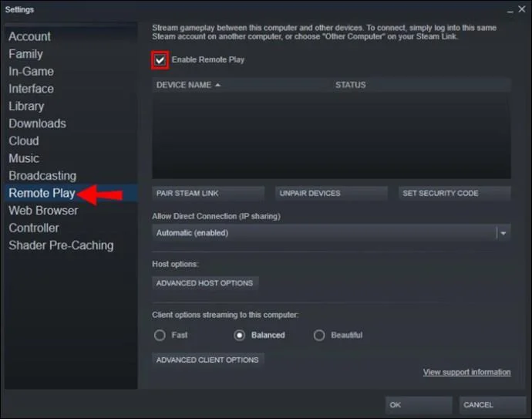Click the Automatic (enabled) dropdown arrow
532x419 pixels.
pos(503,233)
